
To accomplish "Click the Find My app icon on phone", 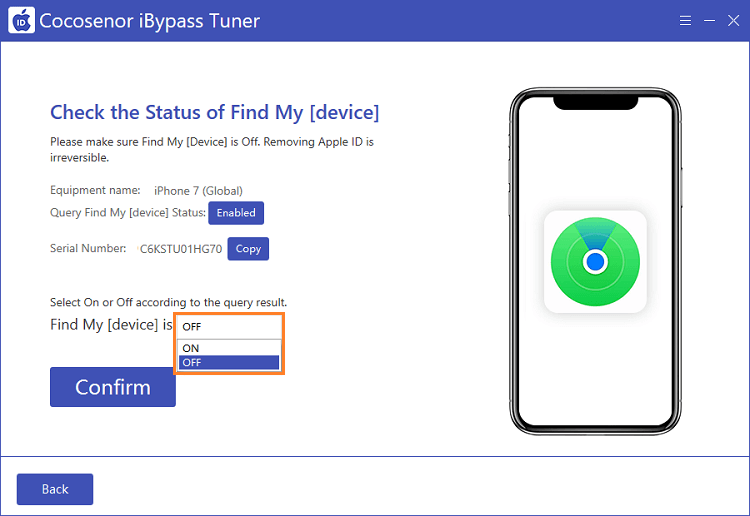I will 595,262.
